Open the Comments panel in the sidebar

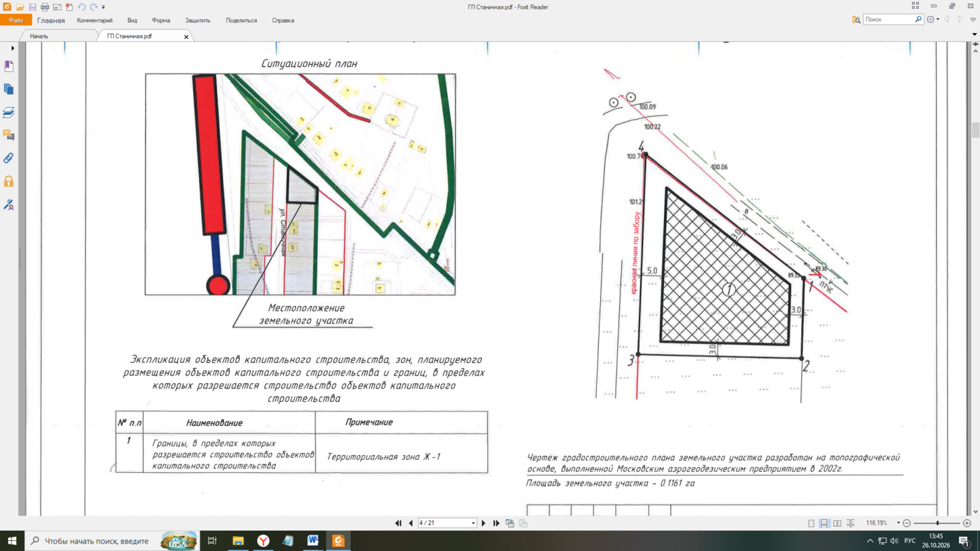pos(9,135)
